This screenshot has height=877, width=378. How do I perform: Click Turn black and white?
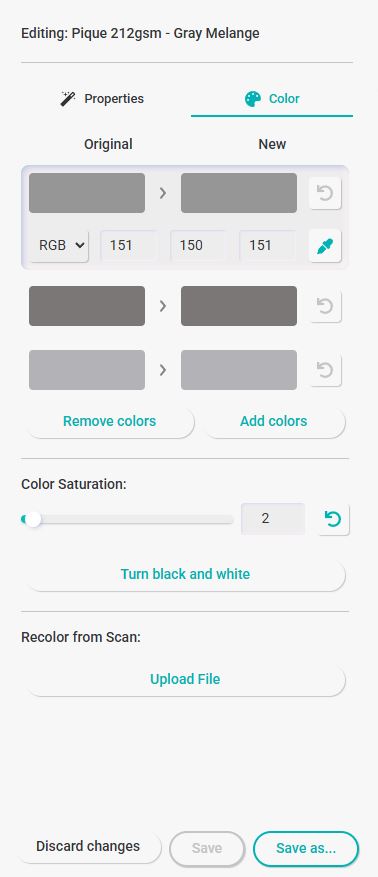click(185, 574)
